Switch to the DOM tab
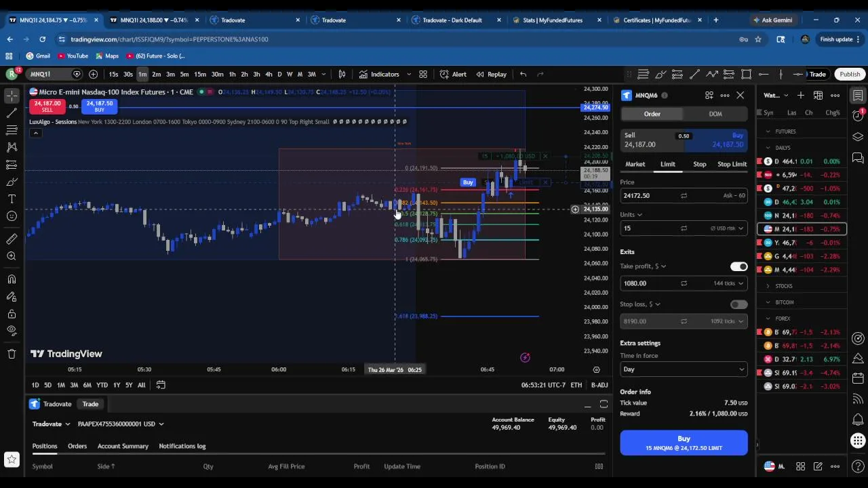This screenshot has width=868, height=488. pyautogui.click(x=715, y=114)
